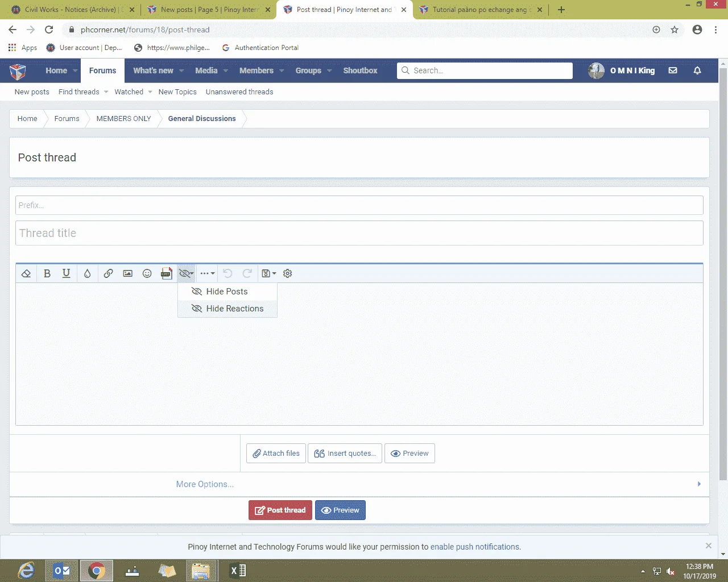Click the eraser remove formatting icon
Image resolution: width=728 pixels, height=582 pixels.
(x=26, y=273)
